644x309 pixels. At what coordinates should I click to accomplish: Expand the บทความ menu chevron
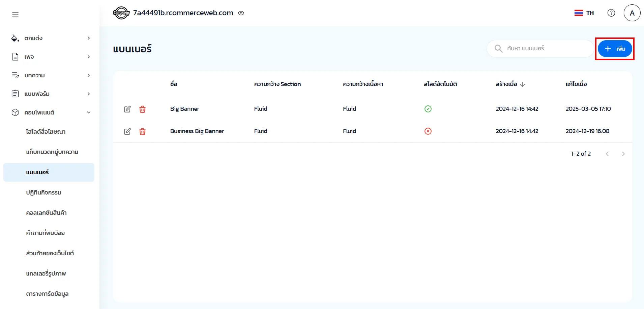click(x=89, y=75)
